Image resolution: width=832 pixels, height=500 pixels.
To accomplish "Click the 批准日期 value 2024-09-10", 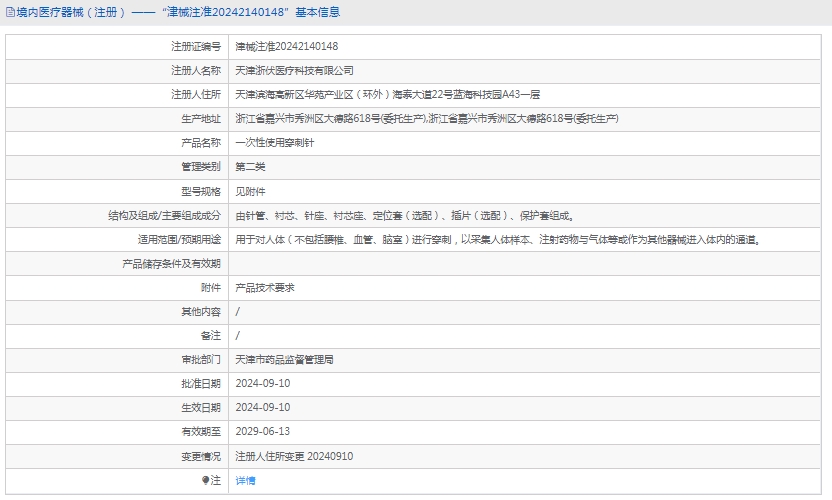I will tap(262, 383).
